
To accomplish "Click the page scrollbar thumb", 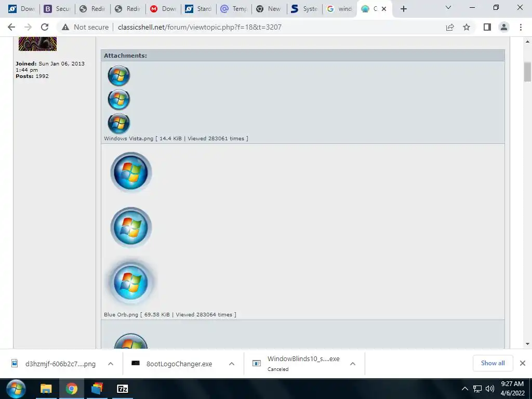I will coord(527,72).
